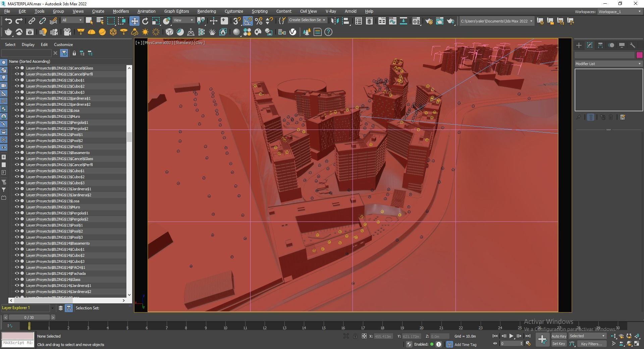
Task: Toggle the Percent Snap icon
Action: pyautogui.click(x=259, y=21)
